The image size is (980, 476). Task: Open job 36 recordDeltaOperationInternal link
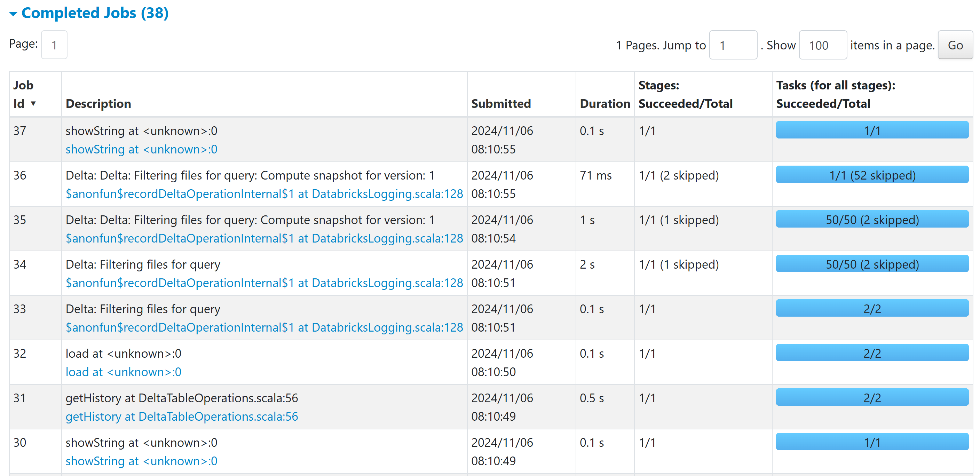(264, 194)
